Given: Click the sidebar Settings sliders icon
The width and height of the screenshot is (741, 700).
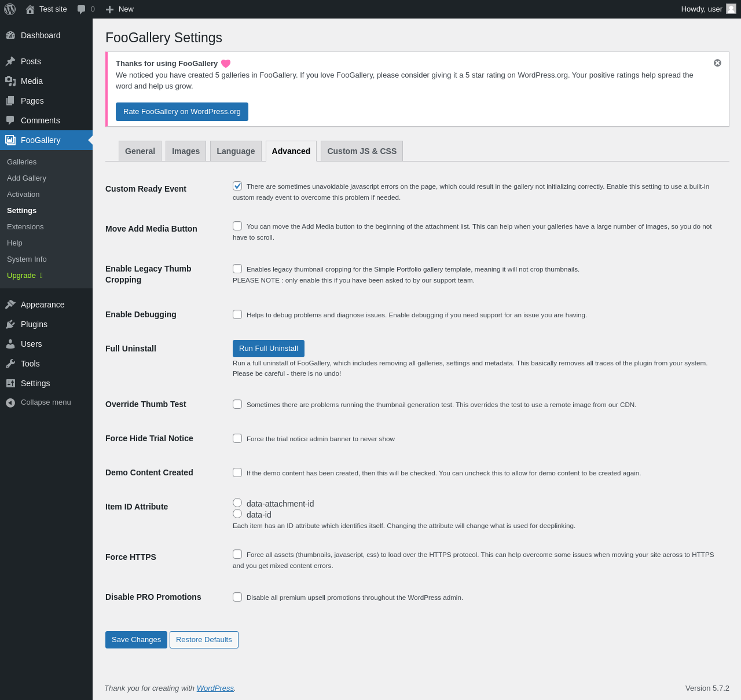Looking at the screenshot, I should pyautogui.click(x=10, y=383).
